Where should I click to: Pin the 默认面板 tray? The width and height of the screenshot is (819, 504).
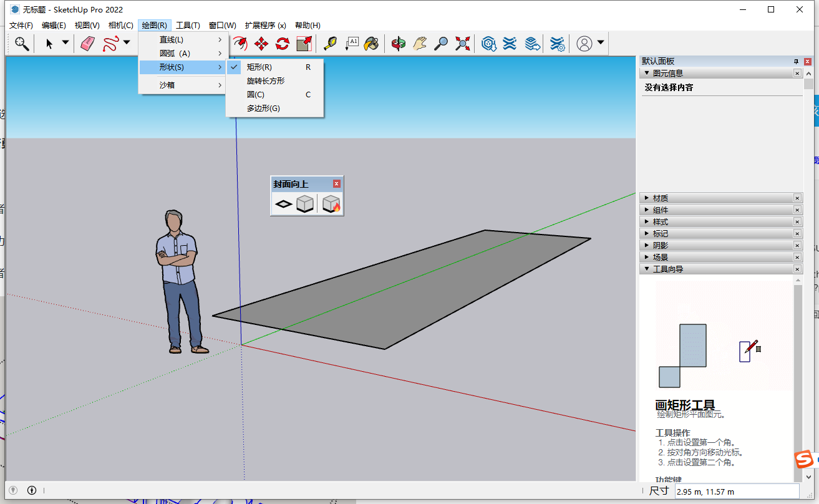coord(796,61)
